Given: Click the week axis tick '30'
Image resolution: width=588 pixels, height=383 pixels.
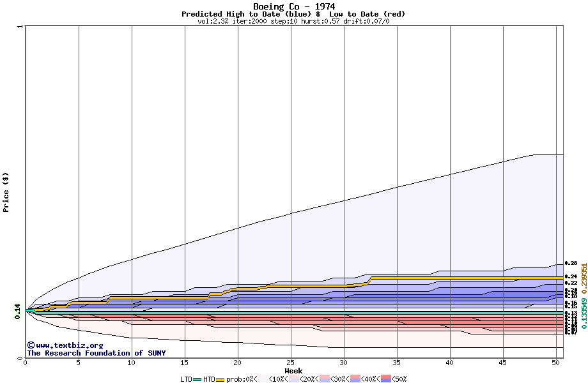Looking at the screenshot, I should 343,363.
